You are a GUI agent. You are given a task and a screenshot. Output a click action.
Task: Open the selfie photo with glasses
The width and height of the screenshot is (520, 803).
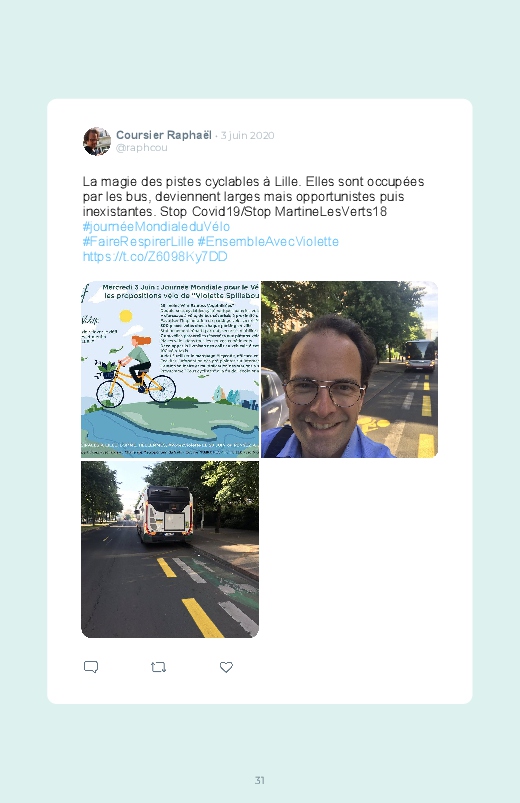(x=349, y=369)
